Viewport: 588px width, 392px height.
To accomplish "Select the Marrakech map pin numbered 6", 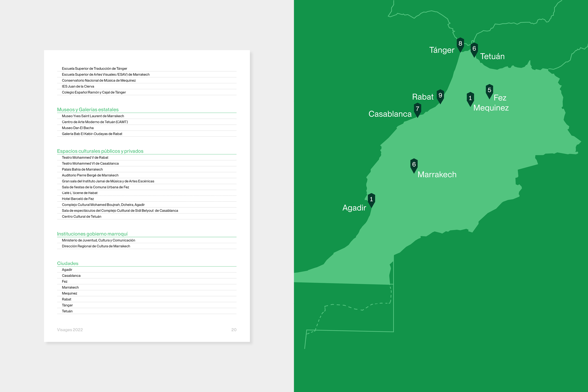I will pyautogui.click(x=414, y=165).
